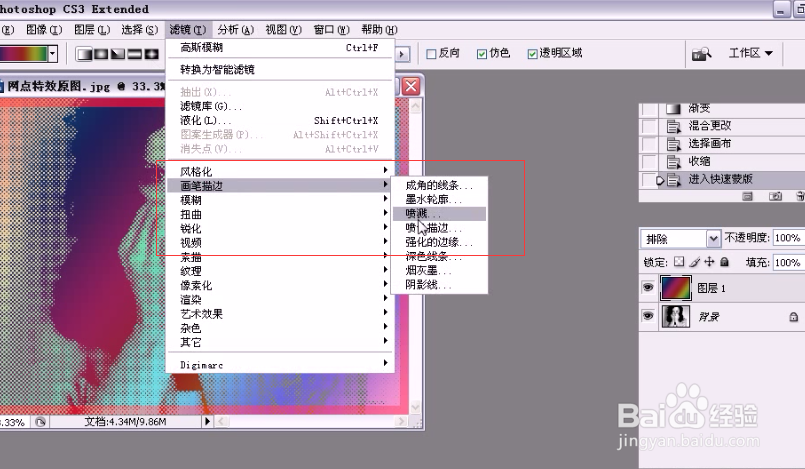
Task: Click the gradient preview color swatch
Action: pyautogui.click(x=24, y=53)
